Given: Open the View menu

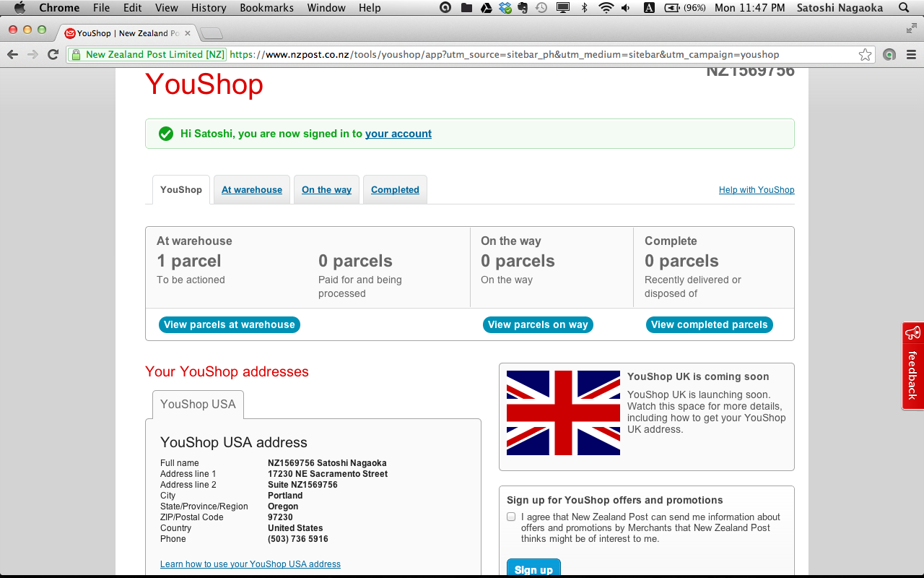Looking at the screenshot, I should pyautogui.click(x=167, y=8).
